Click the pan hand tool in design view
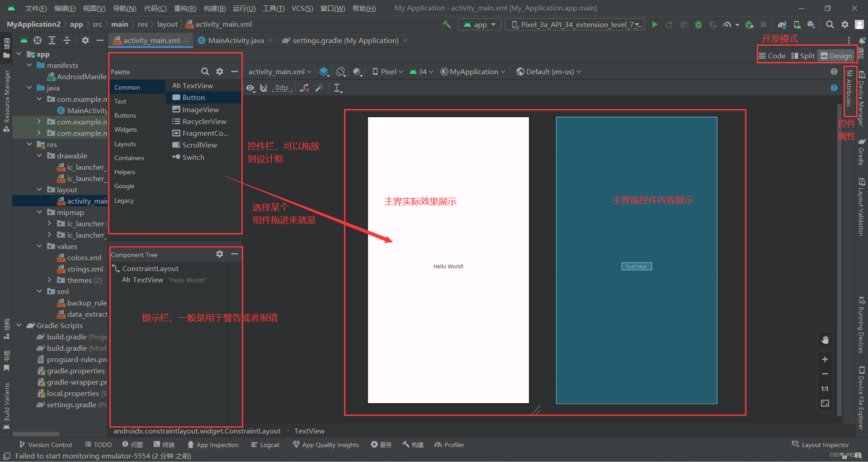The image size is (868, 462). [x=825, y=340]
